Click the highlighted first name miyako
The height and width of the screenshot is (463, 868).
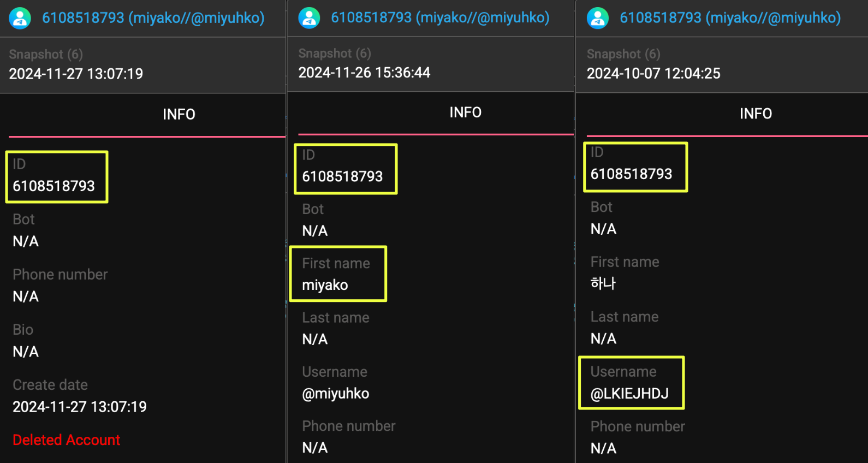[325, 285]
